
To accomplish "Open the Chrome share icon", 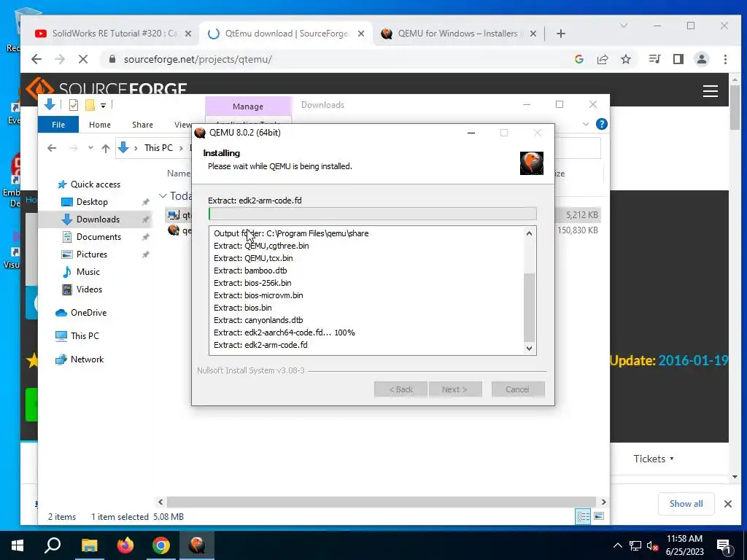I will pos(603,59).
